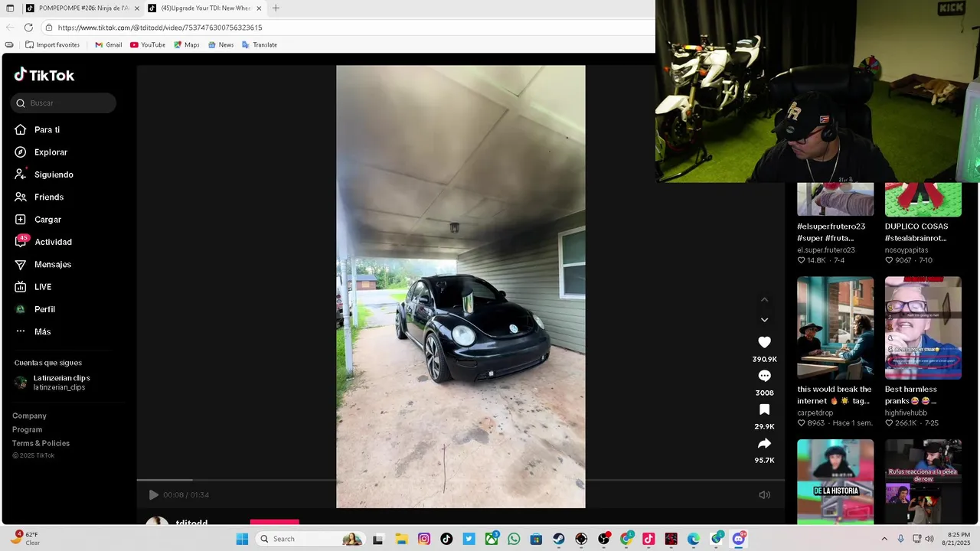The image size is (980, 551).
Task: Open Xbox app from the taskbar
Action: point(492,539)
